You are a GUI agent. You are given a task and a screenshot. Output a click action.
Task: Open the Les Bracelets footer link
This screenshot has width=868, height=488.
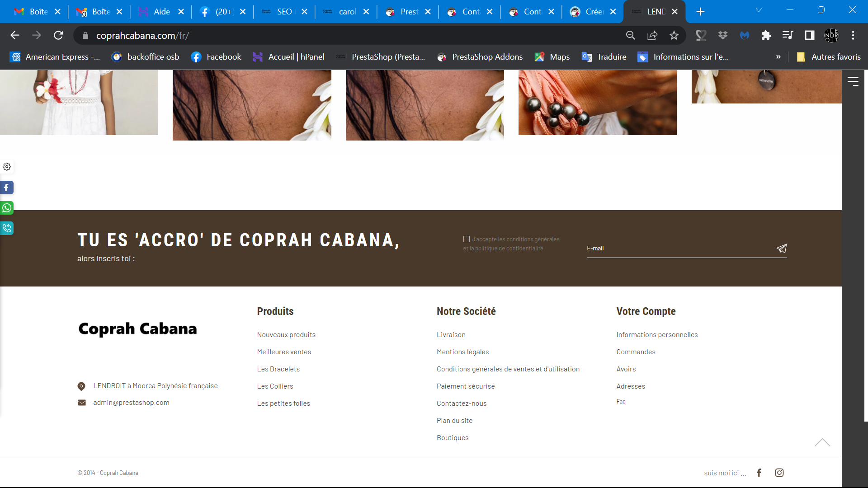point(278,369)
